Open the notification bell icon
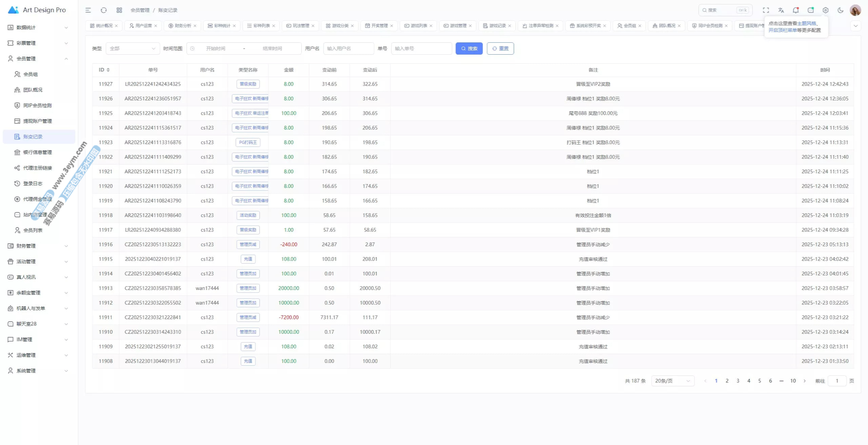868x445 pixels. 796,10
